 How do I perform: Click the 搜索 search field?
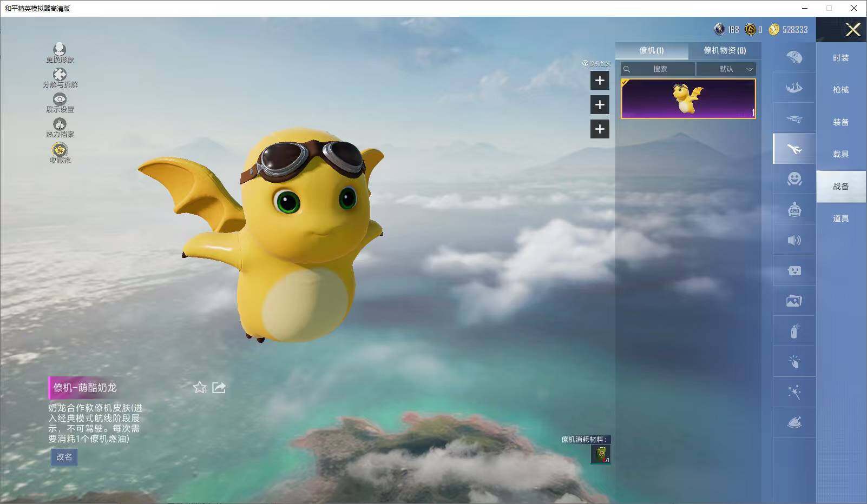658,69
